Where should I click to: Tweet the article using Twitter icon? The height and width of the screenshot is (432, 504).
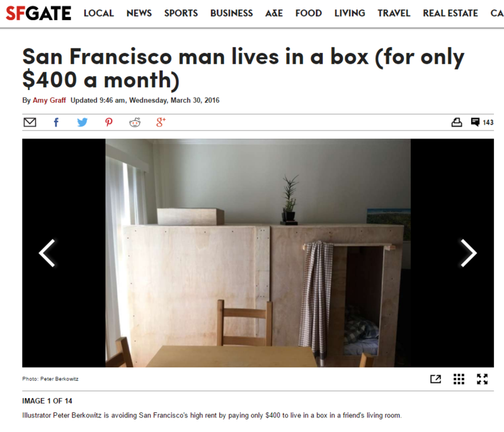pos(83,122)
